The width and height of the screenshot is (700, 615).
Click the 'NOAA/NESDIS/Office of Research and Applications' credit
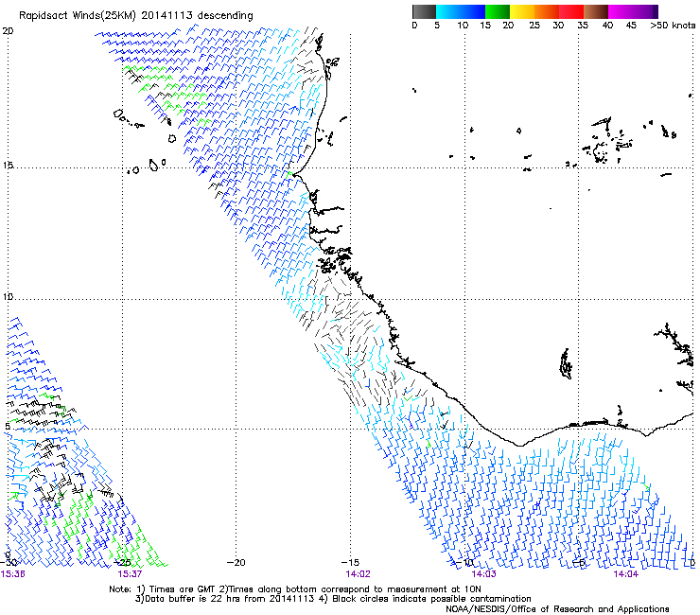pos(557,608)
